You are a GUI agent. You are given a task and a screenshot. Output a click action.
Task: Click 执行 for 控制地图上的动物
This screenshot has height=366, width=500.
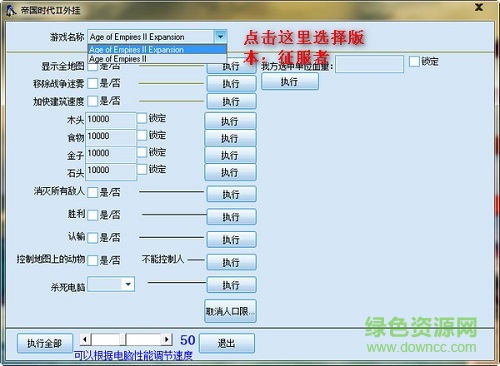[x=231, y=262]
